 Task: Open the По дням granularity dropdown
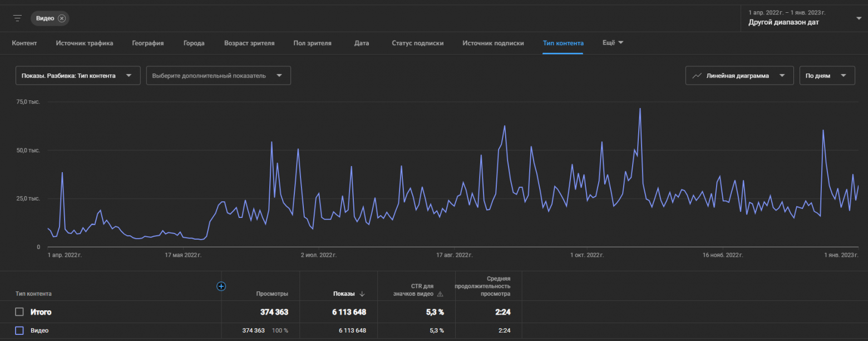[x=827, y=76]
